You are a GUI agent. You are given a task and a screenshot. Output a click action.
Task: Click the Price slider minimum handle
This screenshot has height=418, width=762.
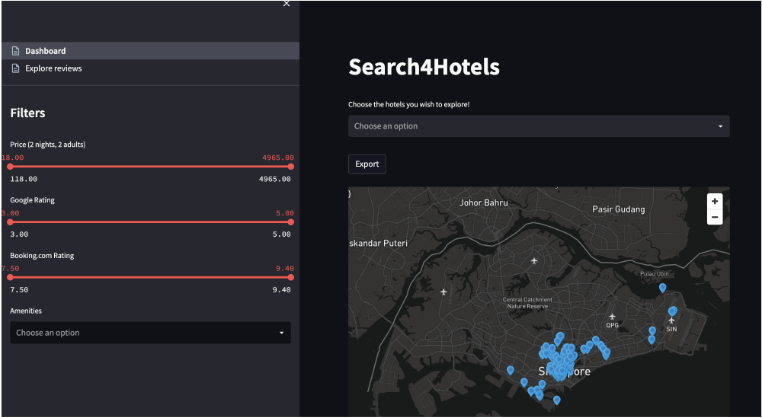[10, 167]
